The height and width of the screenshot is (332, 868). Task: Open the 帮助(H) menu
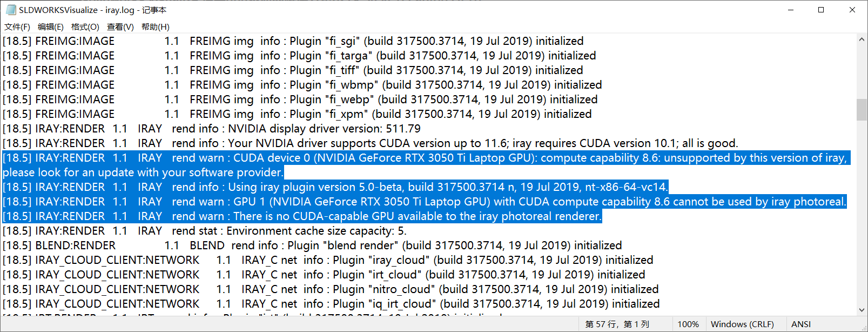(156, 27)
